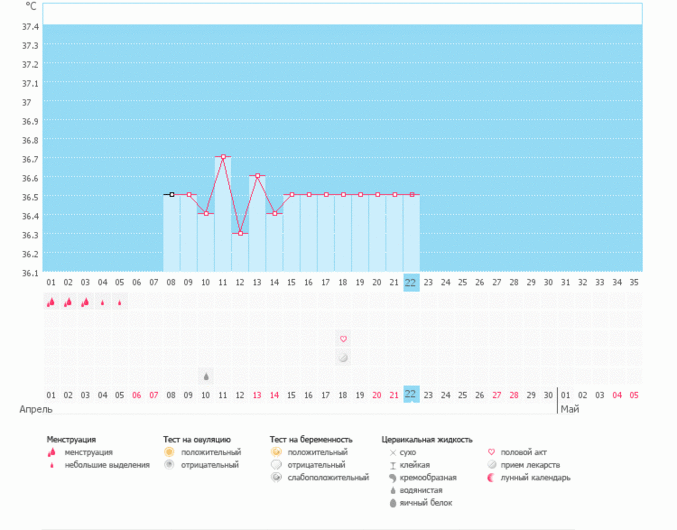Click the heart icon on day 18
Screen dimensions: 677x530
pyautogui.click(x=343, y=339)
